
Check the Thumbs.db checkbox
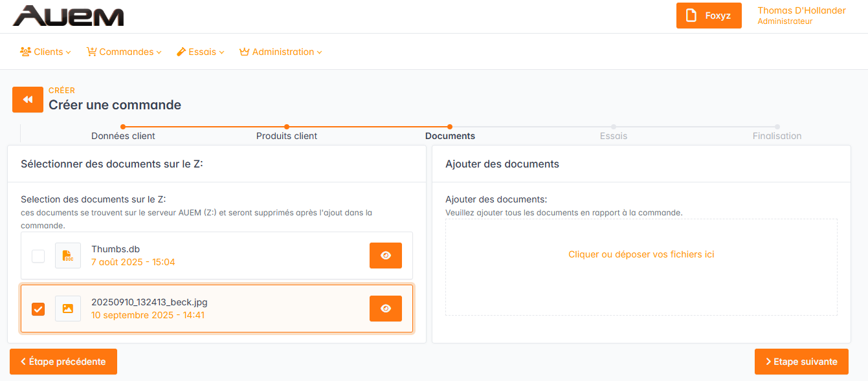[38, 256]
